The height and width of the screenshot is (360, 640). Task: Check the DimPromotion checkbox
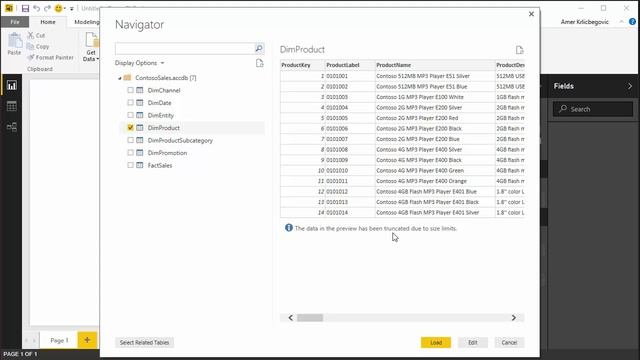pyautogui.click(x=131, y=153)
